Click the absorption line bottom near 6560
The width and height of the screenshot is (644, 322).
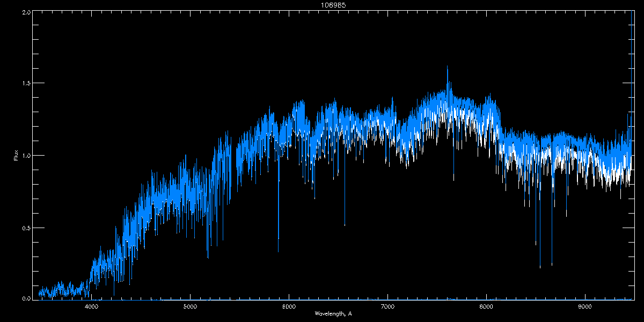pos(345,224)
